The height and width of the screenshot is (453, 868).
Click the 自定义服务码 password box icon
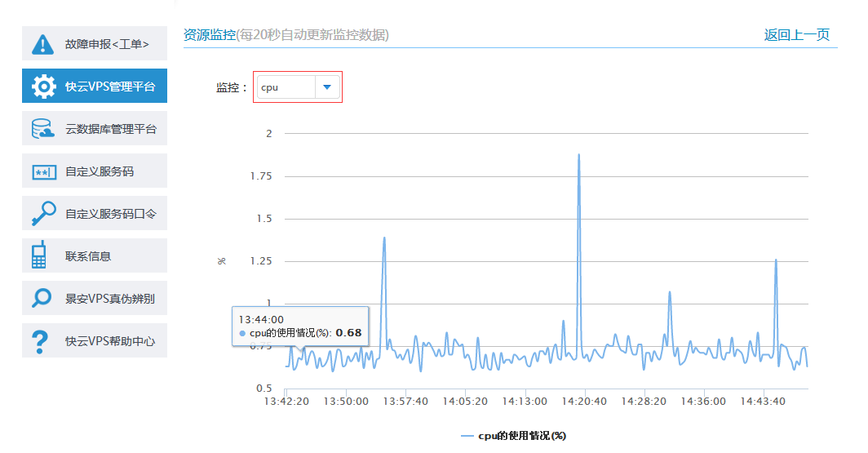tap(42, 171)
